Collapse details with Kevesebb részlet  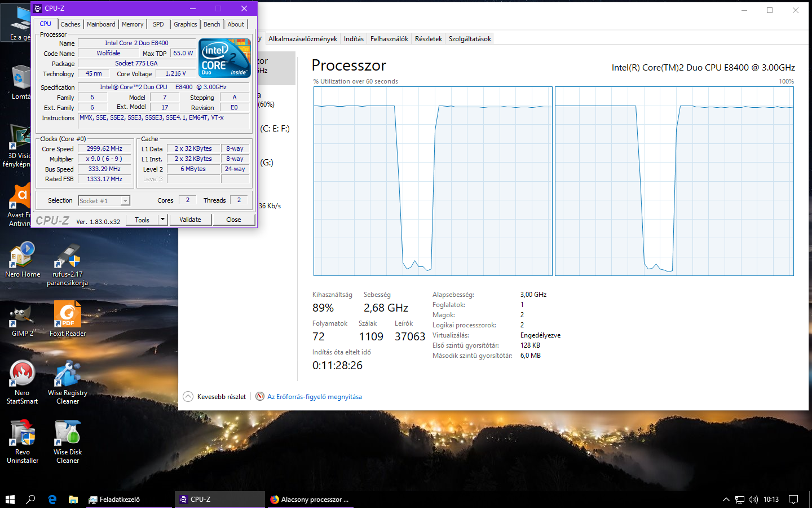point(215,397)
